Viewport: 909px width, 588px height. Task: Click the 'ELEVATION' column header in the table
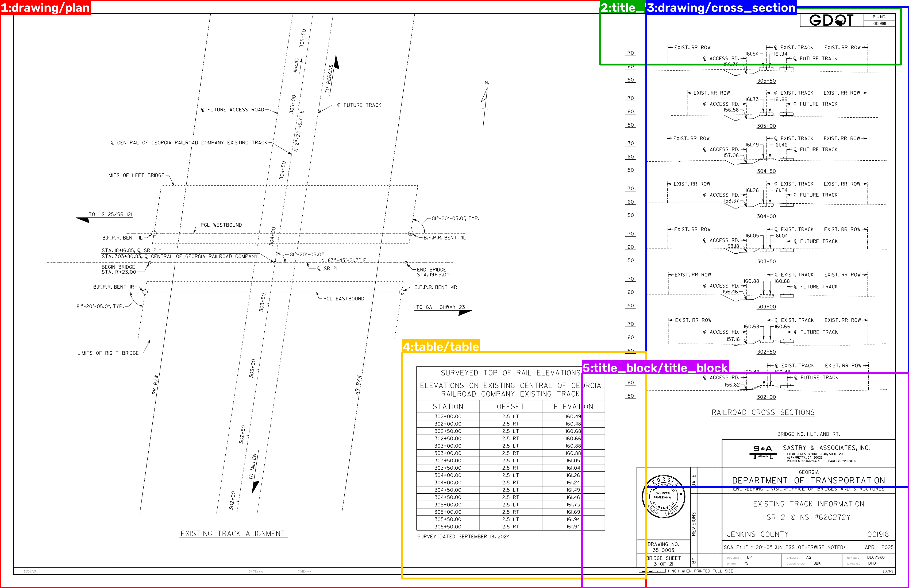click(573, 407)
